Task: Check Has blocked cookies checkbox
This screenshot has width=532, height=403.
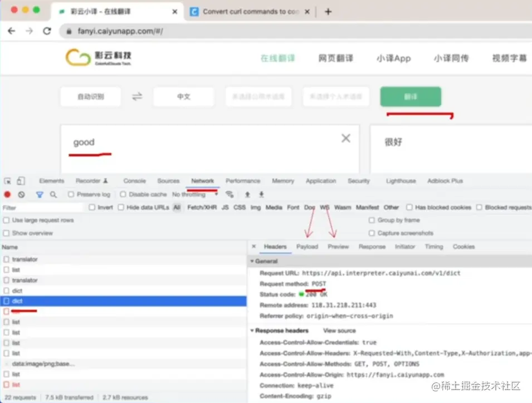Action: point(409,207)
